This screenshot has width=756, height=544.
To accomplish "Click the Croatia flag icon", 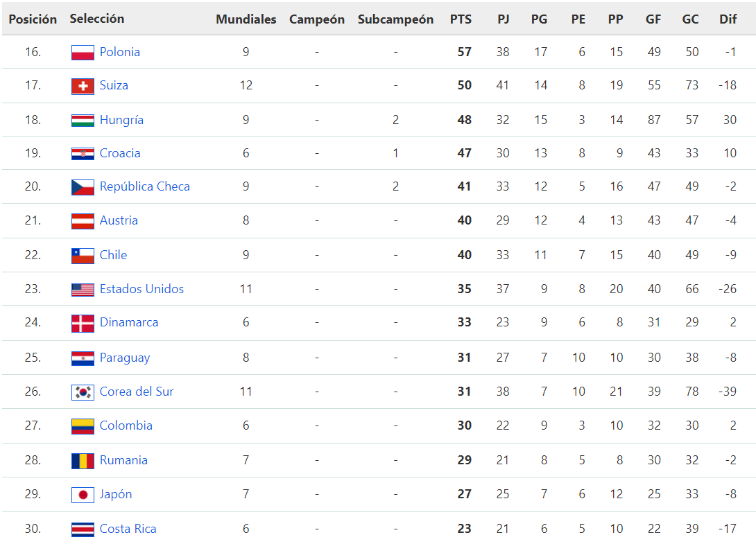I will coord(83,154).
